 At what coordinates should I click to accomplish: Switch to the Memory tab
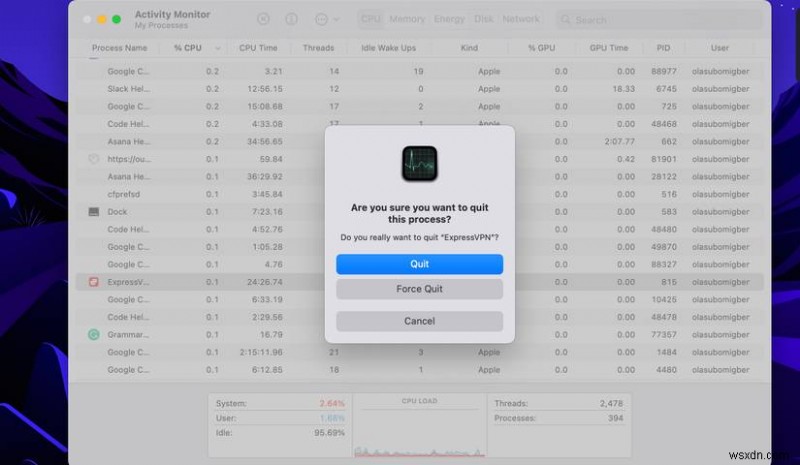coord(407,19)
